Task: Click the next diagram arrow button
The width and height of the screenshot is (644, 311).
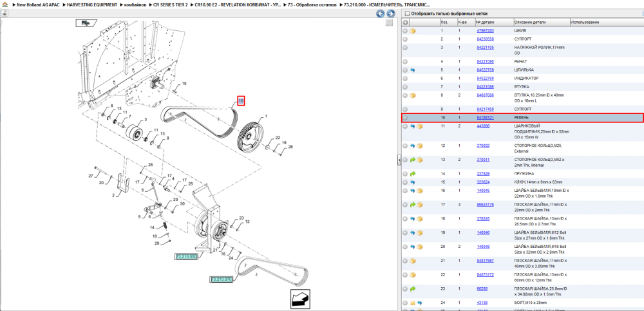Action: tap(391, 14)
